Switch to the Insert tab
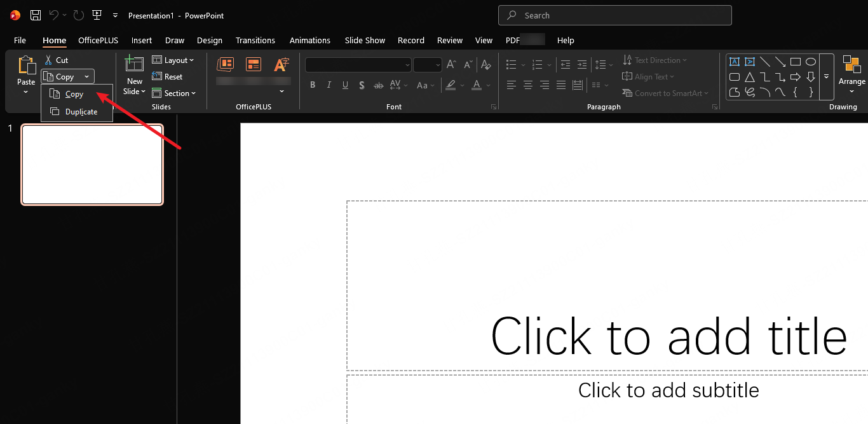The image size is (868, 424). [x=142, y=40]
